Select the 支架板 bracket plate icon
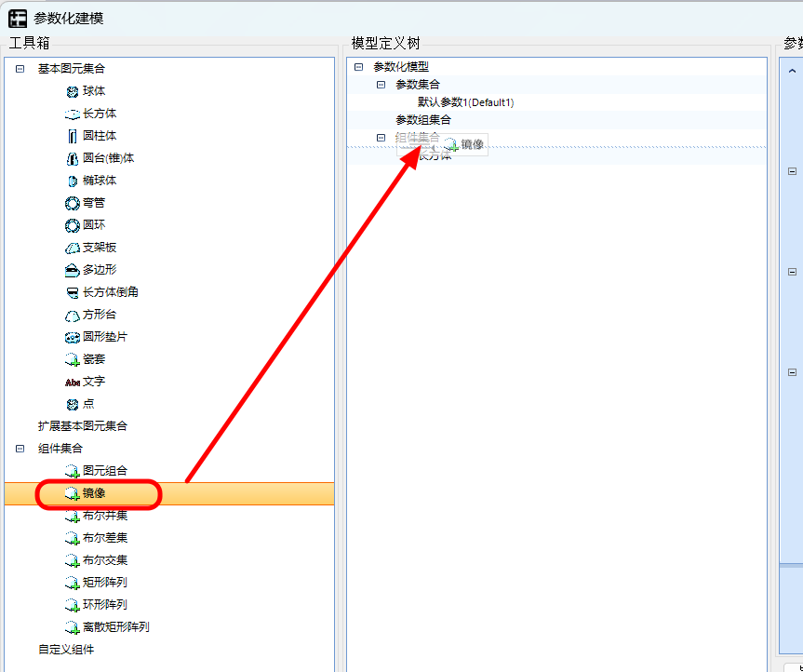 click(73, 248)
